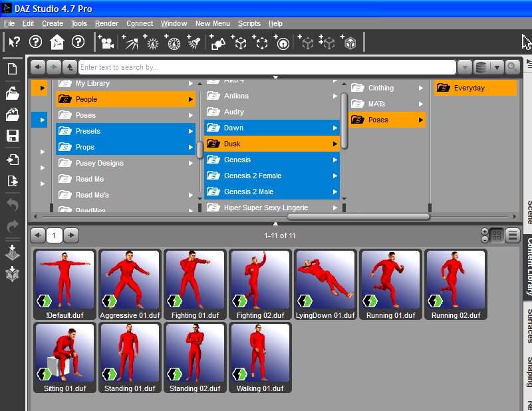Click the vertical scrollbar right of the People column

click(x=200, y=150)
